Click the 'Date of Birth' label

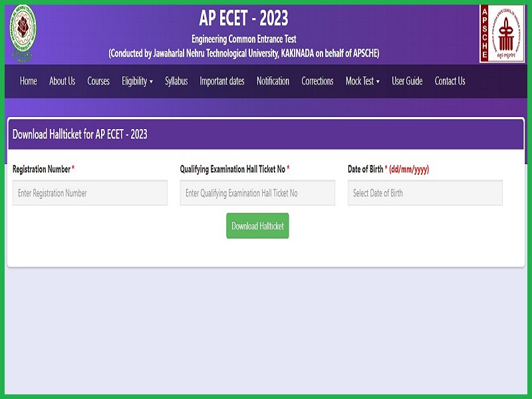tap(365, 169)
